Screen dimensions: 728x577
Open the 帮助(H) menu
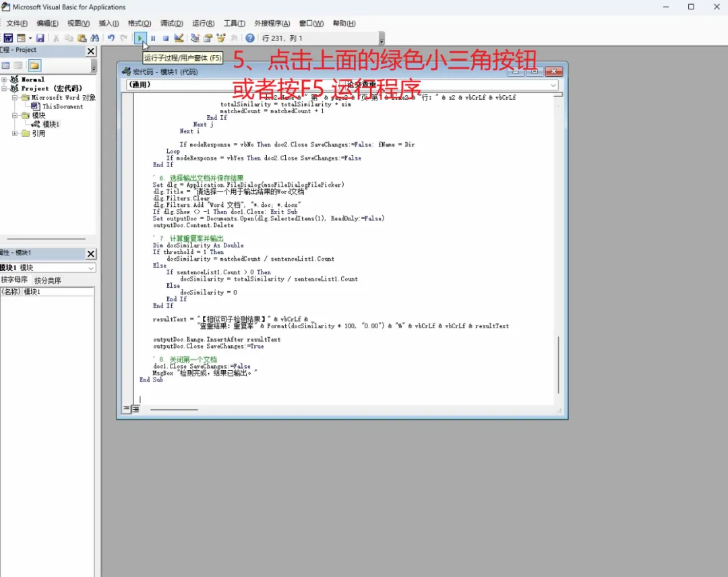point(344,23)
